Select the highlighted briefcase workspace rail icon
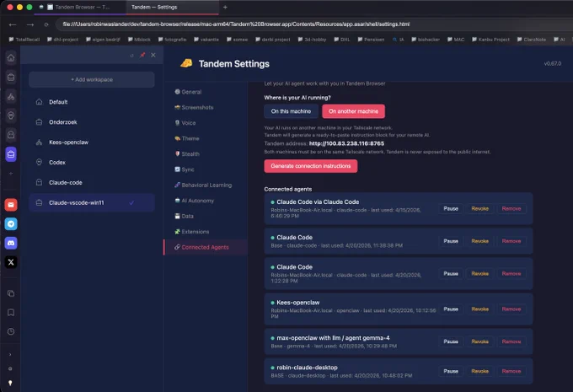This screenshot has height=392, width=573. 11,154
